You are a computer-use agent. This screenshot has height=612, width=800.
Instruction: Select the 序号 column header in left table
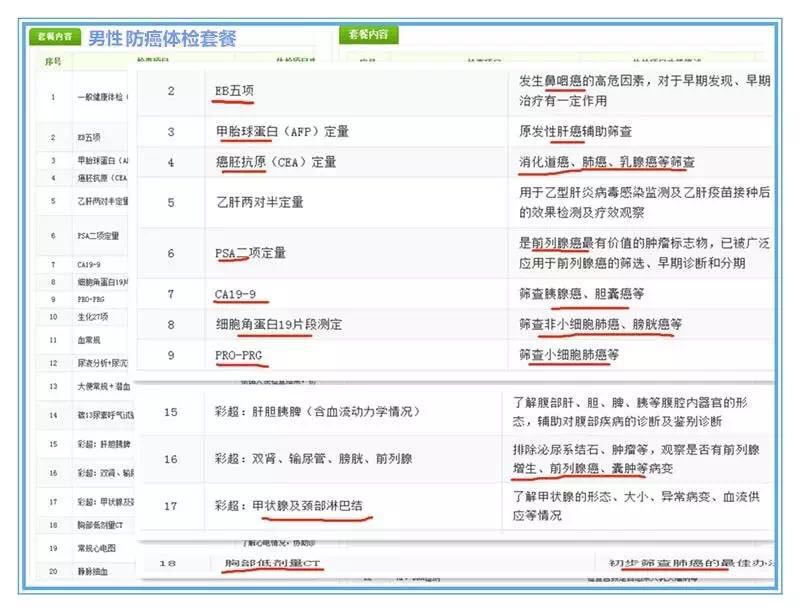point(53,61)
